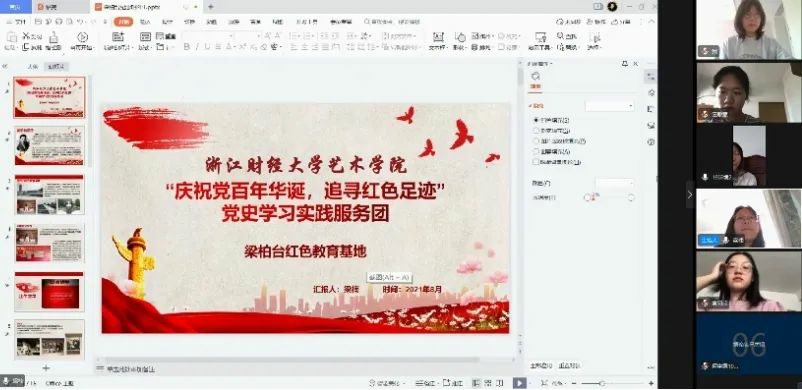Click the Italic formatting icon
Image resolution: width=802 pixels, height=390 pixels.
coord(197,47)
